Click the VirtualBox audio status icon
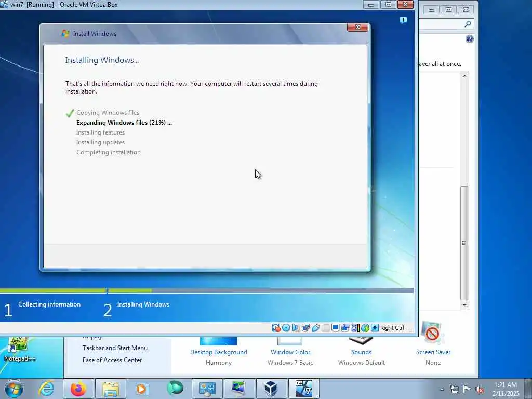The width and height of the screenshot is (532, 399). click(296, 328)
